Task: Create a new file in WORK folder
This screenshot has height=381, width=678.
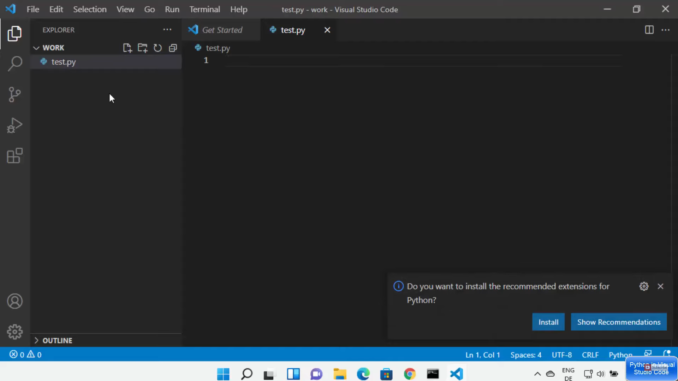Action: point(127,48)
